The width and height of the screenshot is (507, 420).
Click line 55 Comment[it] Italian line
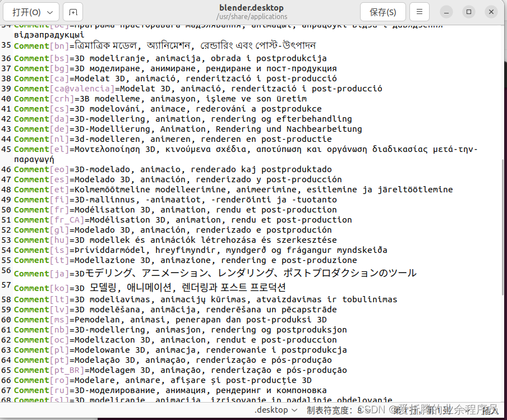pyautogui.click(x=186, y=260)
